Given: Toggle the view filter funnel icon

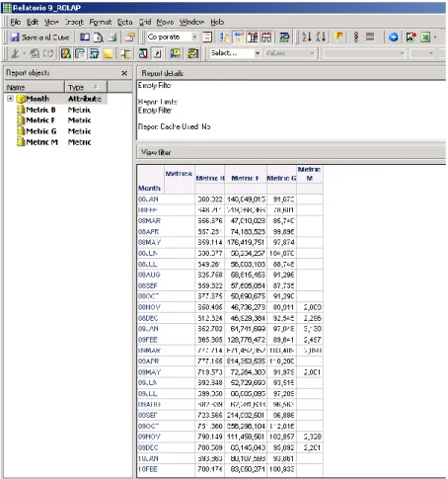Looking at the screenshot, I should pyautogui.click(x=94, y=53).
